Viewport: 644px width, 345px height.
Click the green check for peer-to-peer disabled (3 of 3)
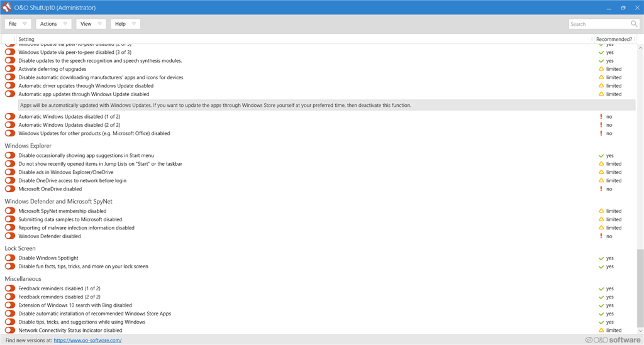click(x=601, y=53)
